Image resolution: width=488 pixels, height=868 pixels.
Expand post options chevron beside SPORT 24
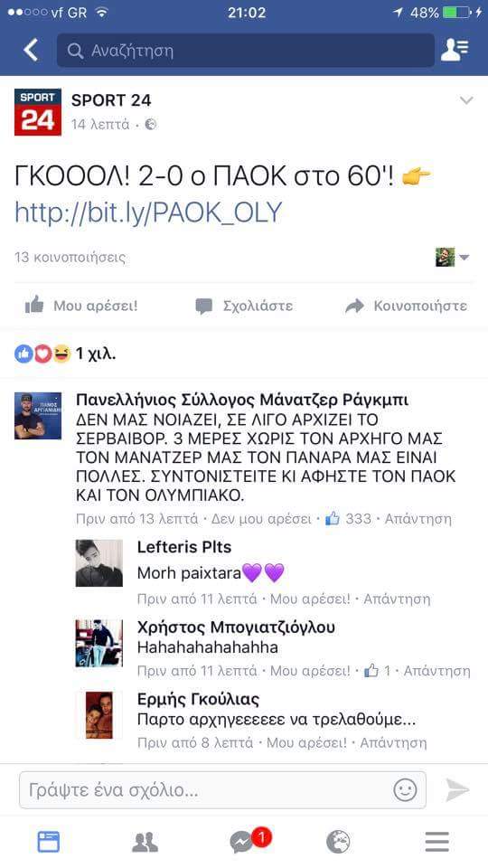tap(466, 100)
